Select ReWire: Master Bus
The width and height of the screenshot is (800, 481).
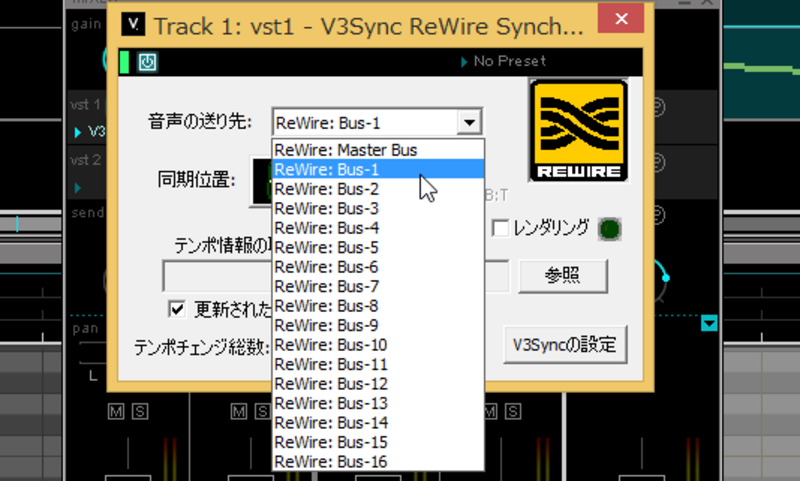tap(378, 150)
